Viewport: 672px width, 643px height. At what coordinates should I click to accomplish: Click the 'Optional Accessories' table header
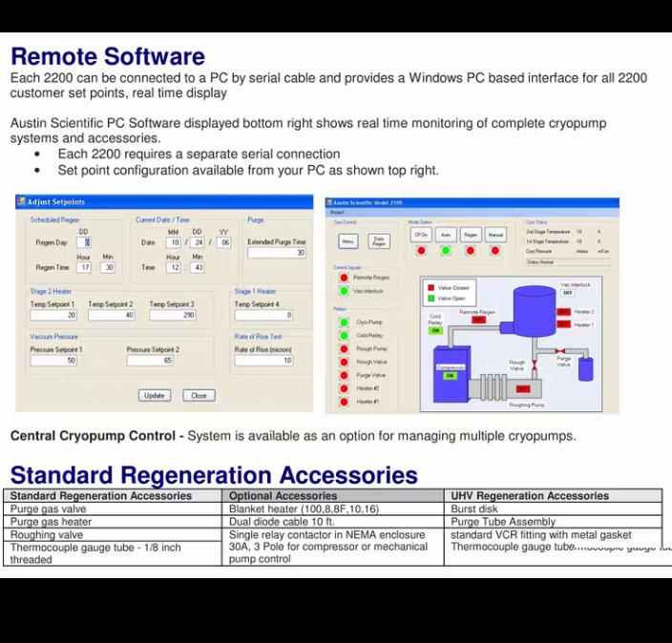point(333,496)
